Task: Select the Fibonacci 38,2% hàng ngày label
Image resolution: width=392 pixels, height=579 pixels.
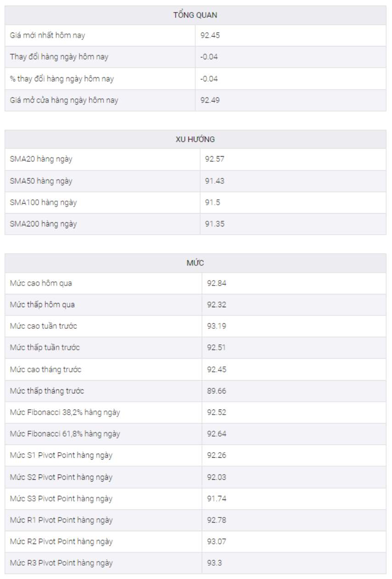Action: (65, 413)
